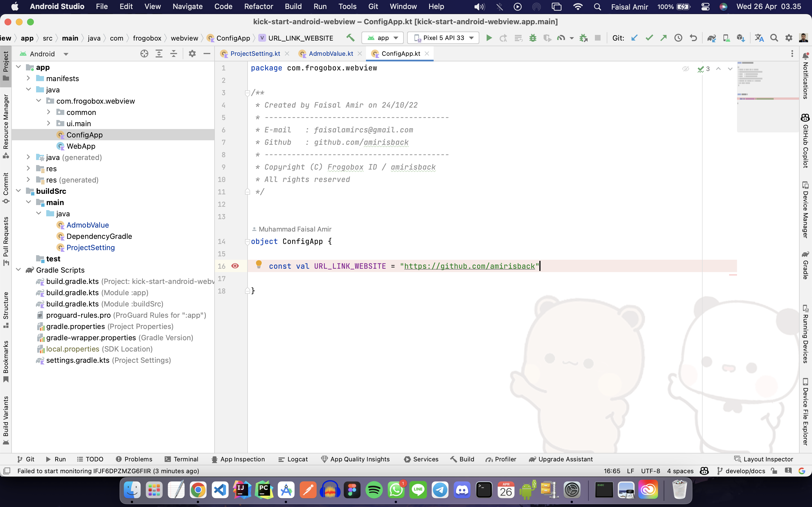This screenshot has width=812, height=507.
Task: Open the Refactor menu
Action: pyautogui.click(x=258, y=6)
